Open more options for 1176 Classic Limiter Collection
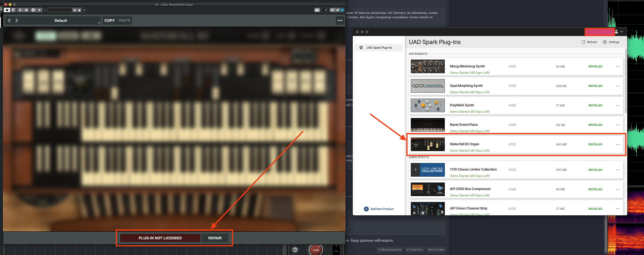Image resolution: width=644 pixels, height=255 pixels. point(618,170)
